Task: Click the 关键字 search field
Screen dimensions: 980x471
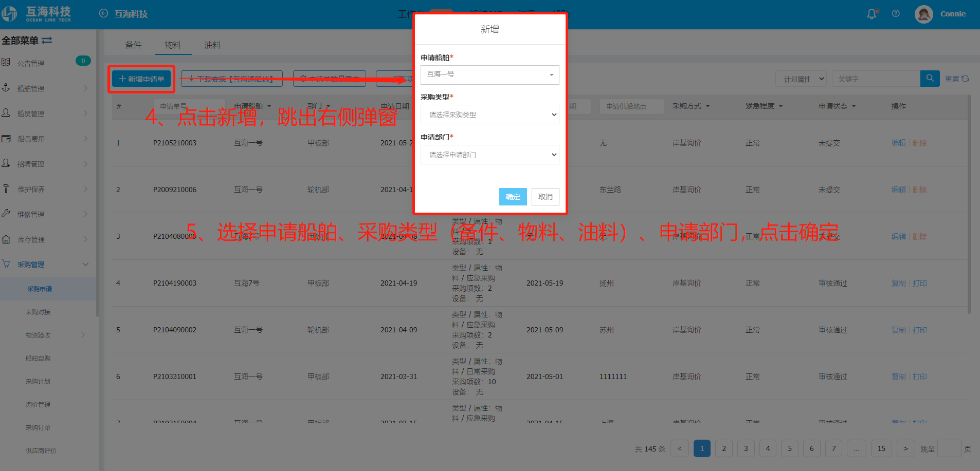Action: click(876, 79)
